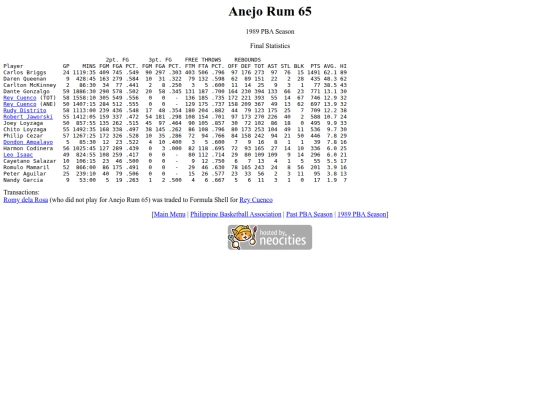Open the Rey Cuenco (ANE) player link
This screenshot has height=405, width=540.
(20, 104)
